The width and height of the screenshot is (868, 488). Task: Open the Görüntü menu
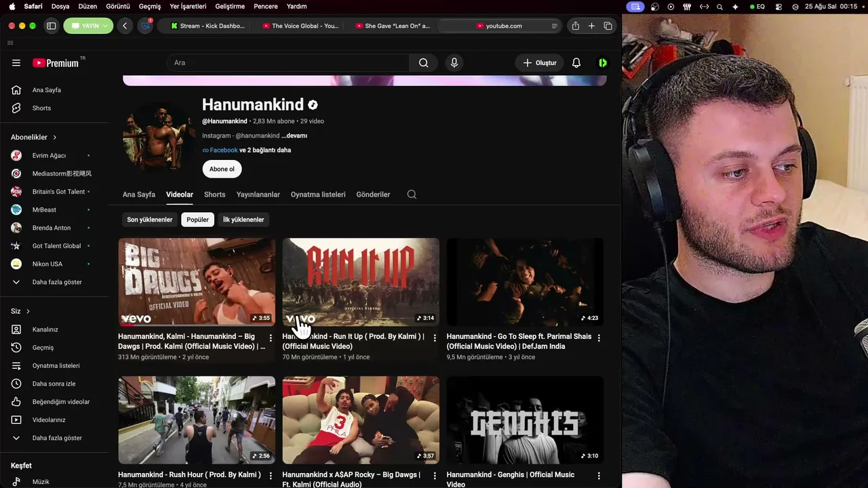(118, 6)
